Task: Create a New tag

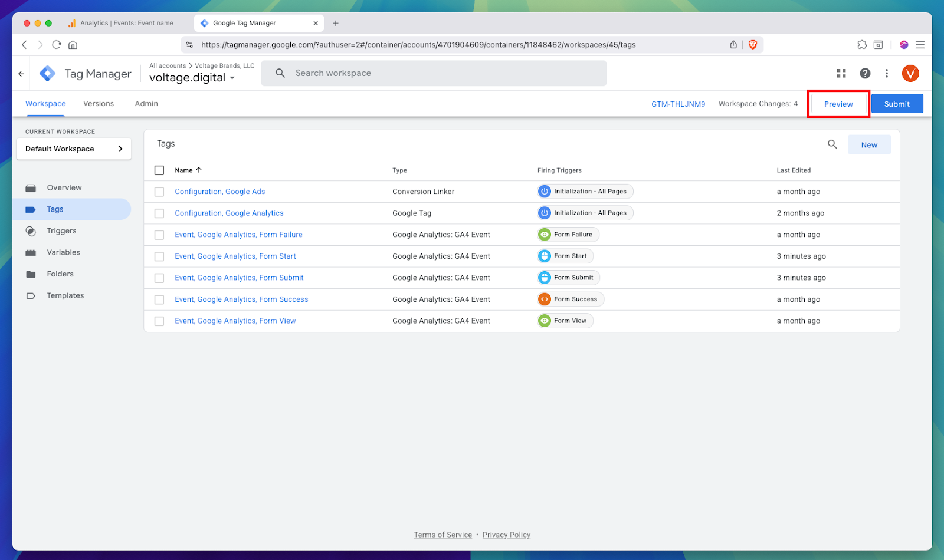Action: [x=869, y=145]
